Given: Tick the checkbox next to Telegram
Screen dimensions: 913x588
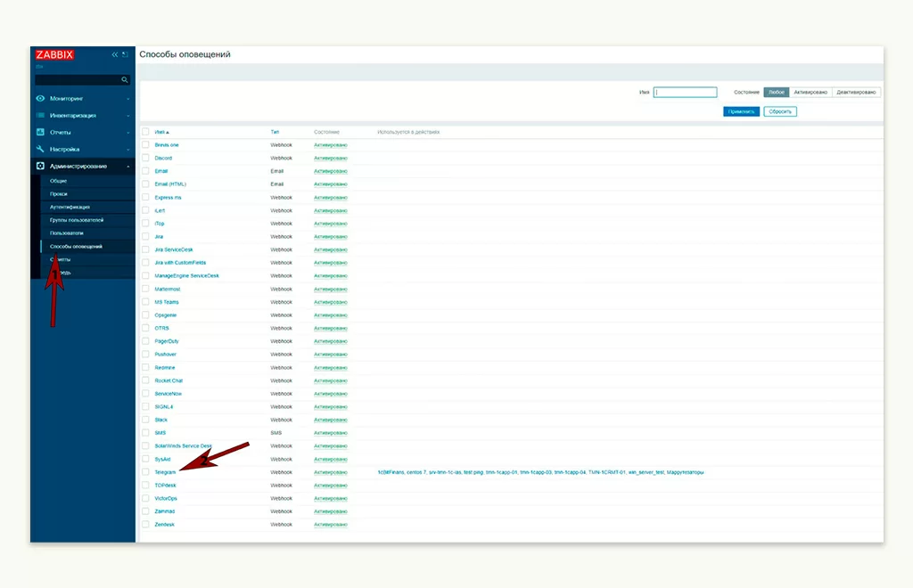Looking at the screenshot, I should 145,472.
